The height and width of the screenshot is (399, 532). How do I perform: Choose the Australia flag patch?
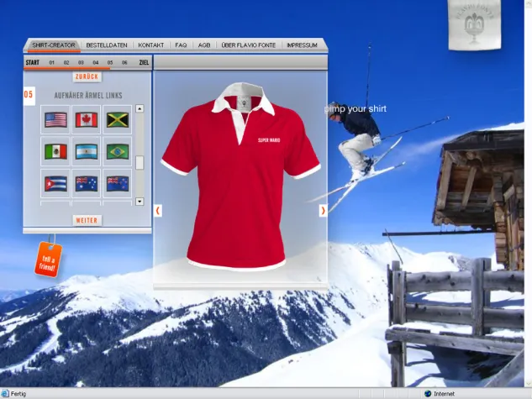click(87, 182)
